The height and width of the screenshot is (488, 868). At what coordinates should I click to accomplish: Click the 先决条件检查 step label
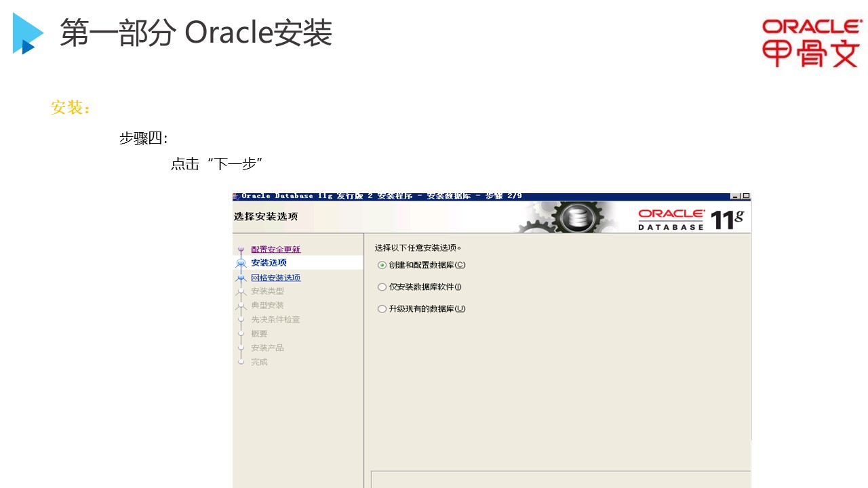coord(275,320)
